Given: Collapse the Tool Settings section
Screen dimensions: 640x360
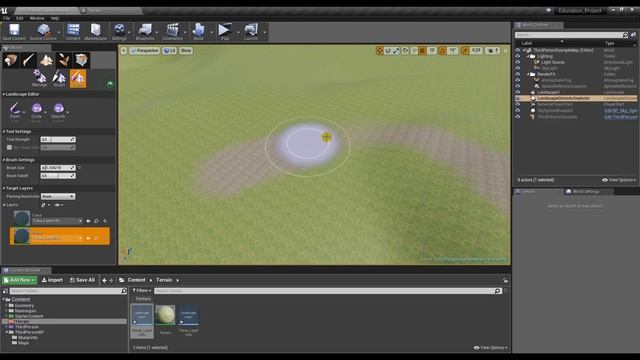Looking at the screenshot, I should (x=4, y=131).
